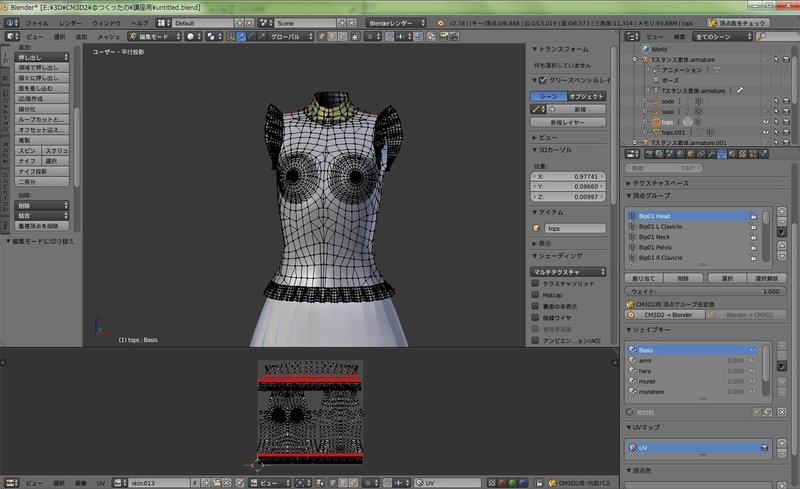Click the 割り当て assign button
This screenshot has height=489, width=800.
tap(643, 278)
